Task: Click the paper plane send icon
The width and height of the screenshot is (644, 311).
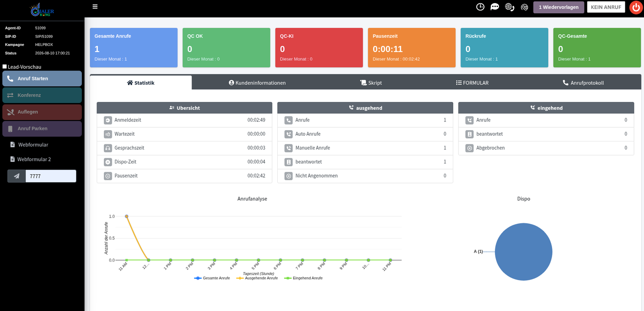Action: click(17, 176)
